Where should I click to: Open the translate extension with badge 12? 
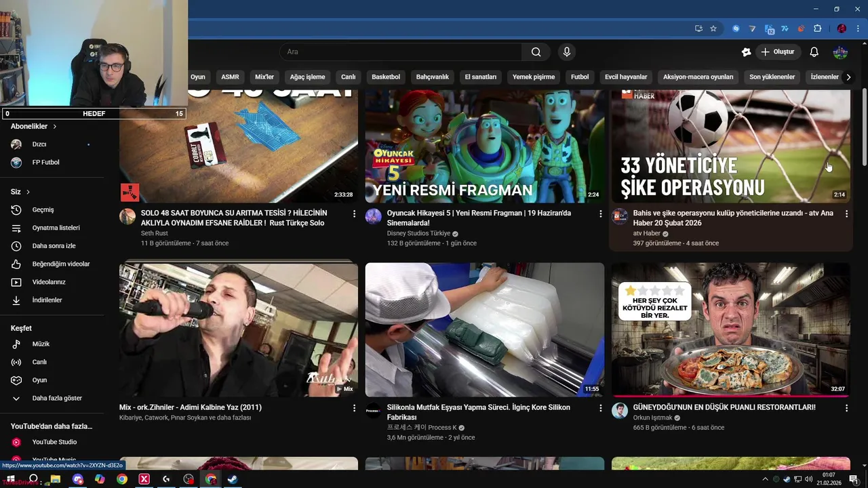[x=769, y=28]
